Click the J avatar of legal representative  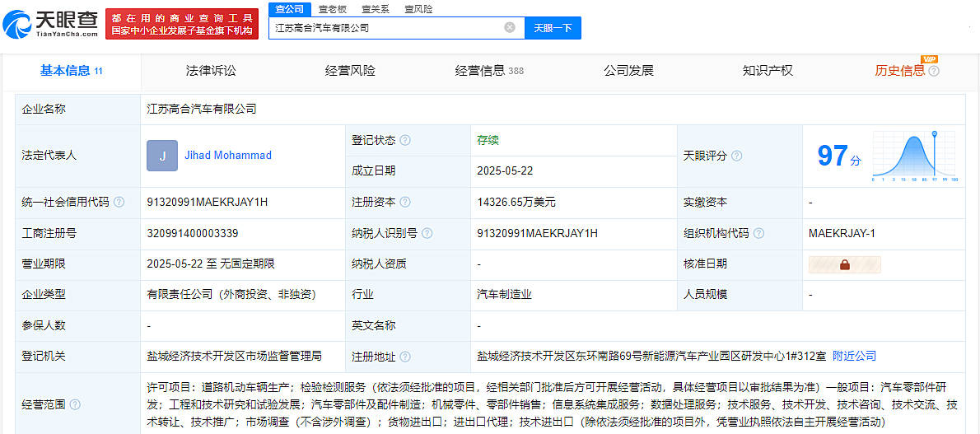tap(162, 156)
